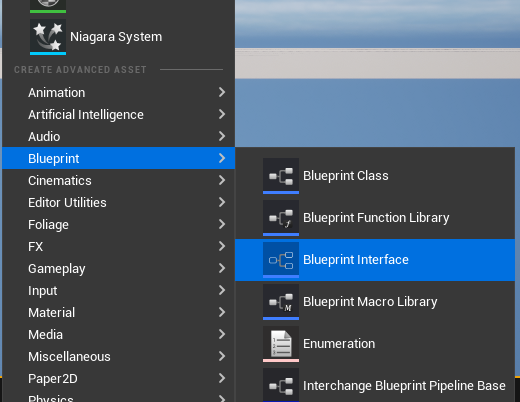Click the Blueprint Interface outline icon

pos(281,260)
